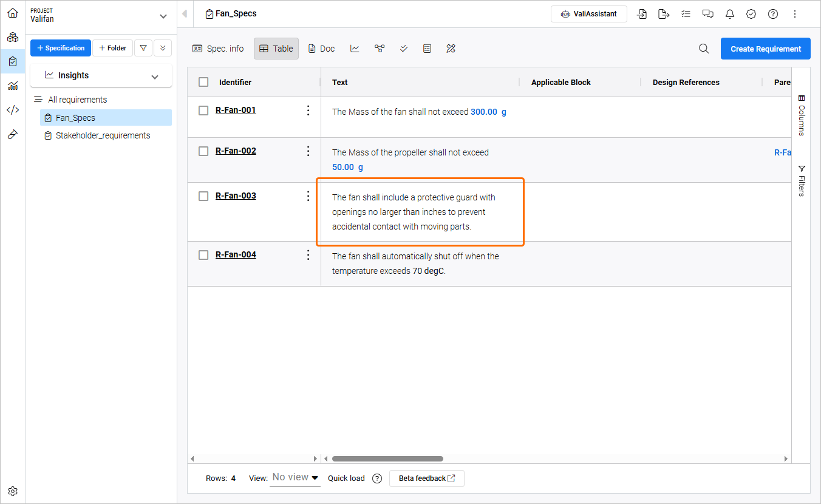Click the import file icon in top bar
The width and height of the screenshot is (821, 504).
coord(642,14)
